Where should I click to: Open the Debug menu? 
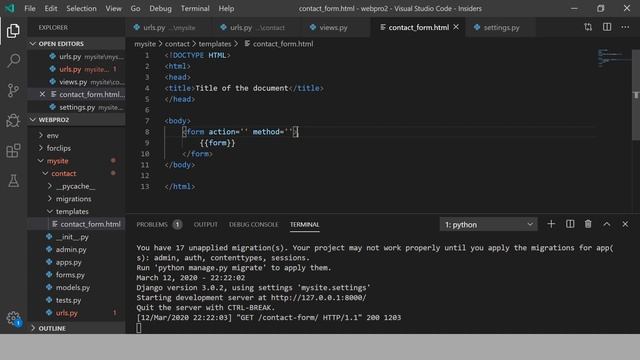pos(160,8)
